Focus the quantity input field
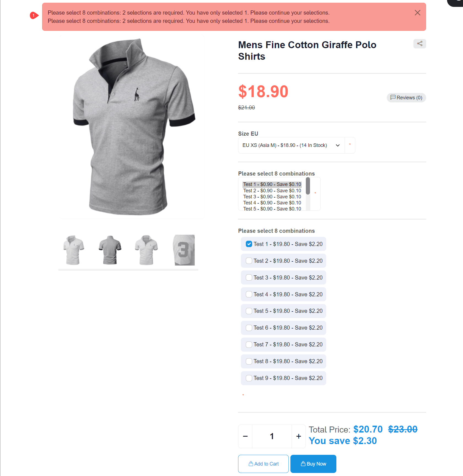Viewport: 463px width, 476px height. point(272,436)
